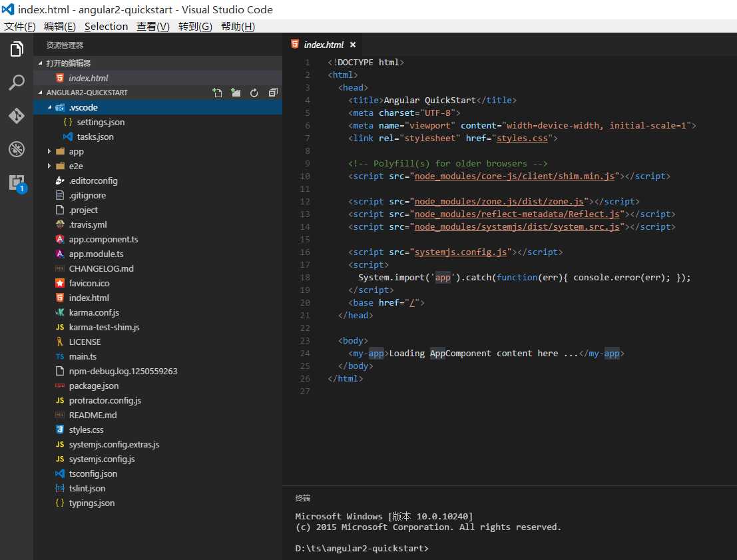Click the npm icon of package.json

(x=60, y=386)
